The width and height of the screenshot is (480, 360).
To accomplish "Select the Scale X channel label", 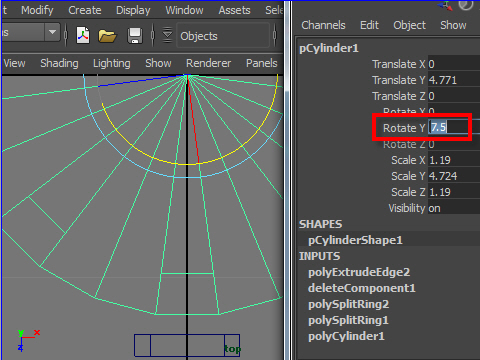I will pyautogui.click(x=408, y=160).
